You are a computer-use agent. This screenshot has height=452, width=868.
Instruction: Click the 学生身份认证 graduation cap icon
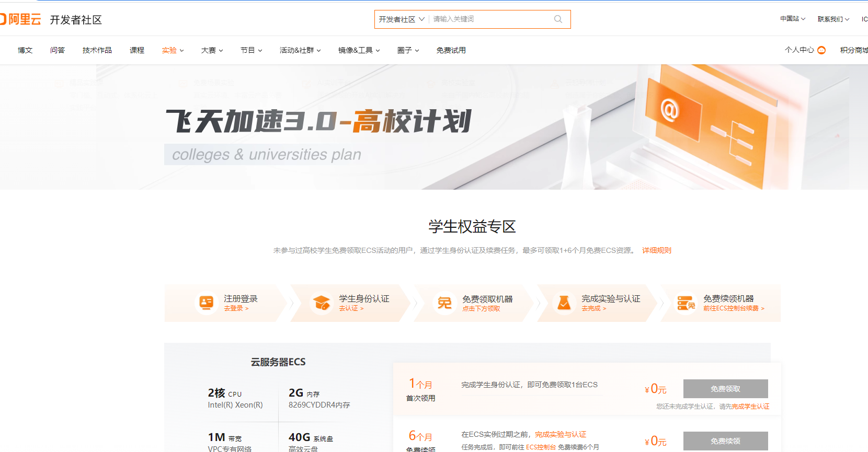(x=321, y=303)
